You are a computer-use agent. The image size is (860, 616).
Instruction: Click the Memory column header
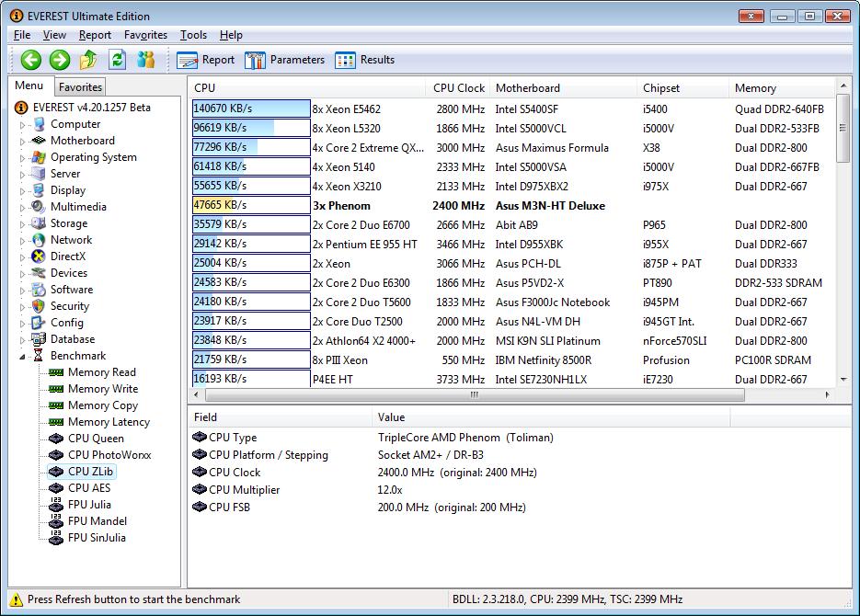pyautogui.click(x=782, y=87)
